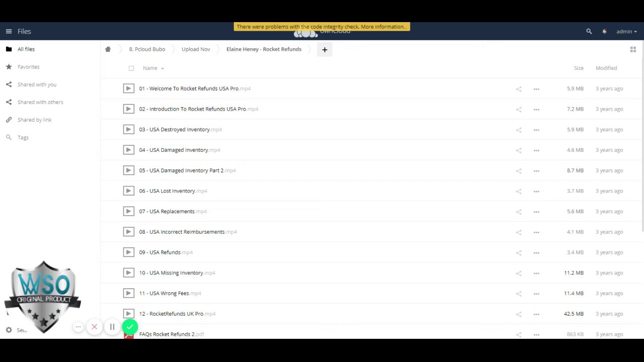Sort files by the Modified column header
This screenshot has width=644, height=362.
click(x=606, y=68)
